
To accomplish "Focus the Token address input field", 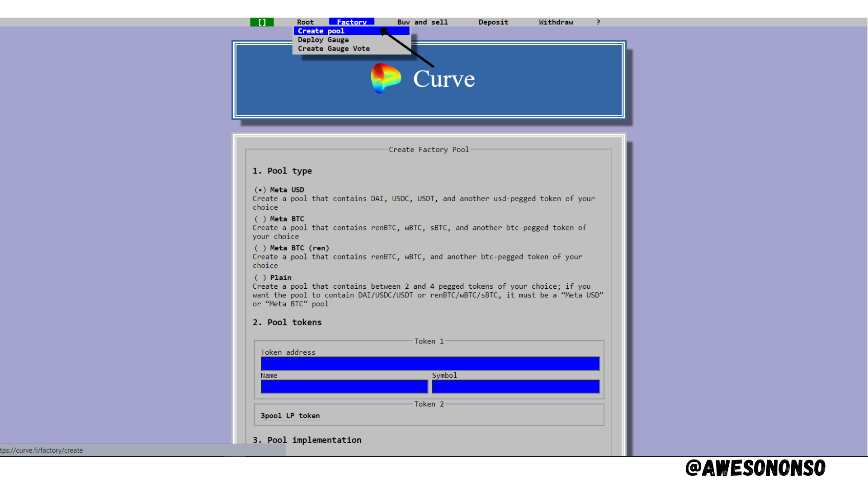I will [430, 364].
